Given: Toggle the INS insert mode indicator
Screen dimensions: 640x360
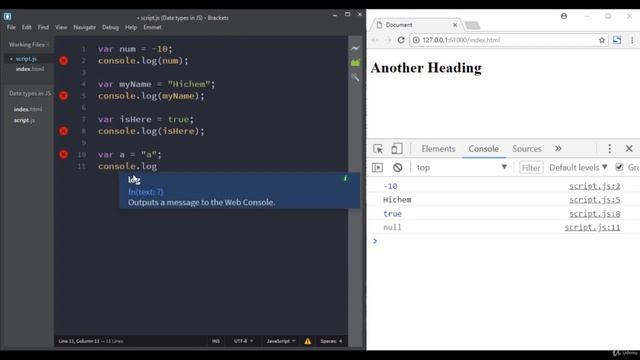Looking at the screenshot, I should [x=216, y=341].
